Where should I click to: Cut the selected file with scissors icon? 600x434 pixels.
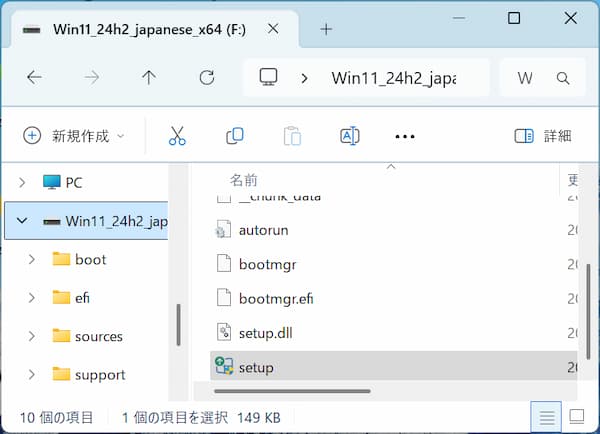pos(177,136)
